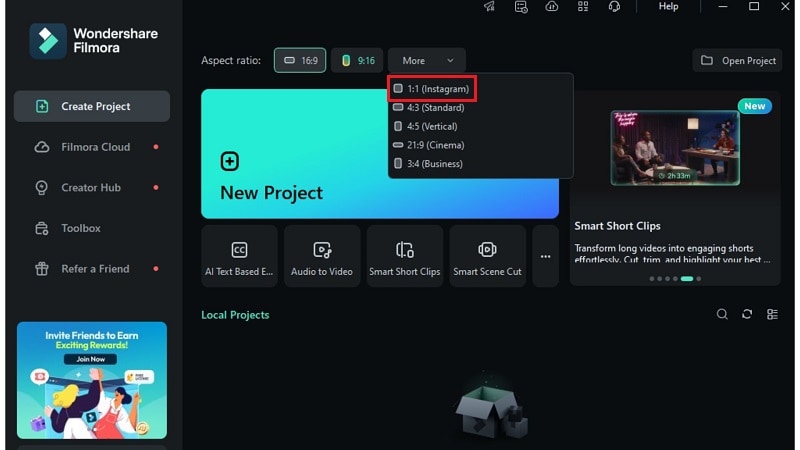Open the Smart Short Clips preview thumbnail

pyautogui.click(x=675, y=148)
